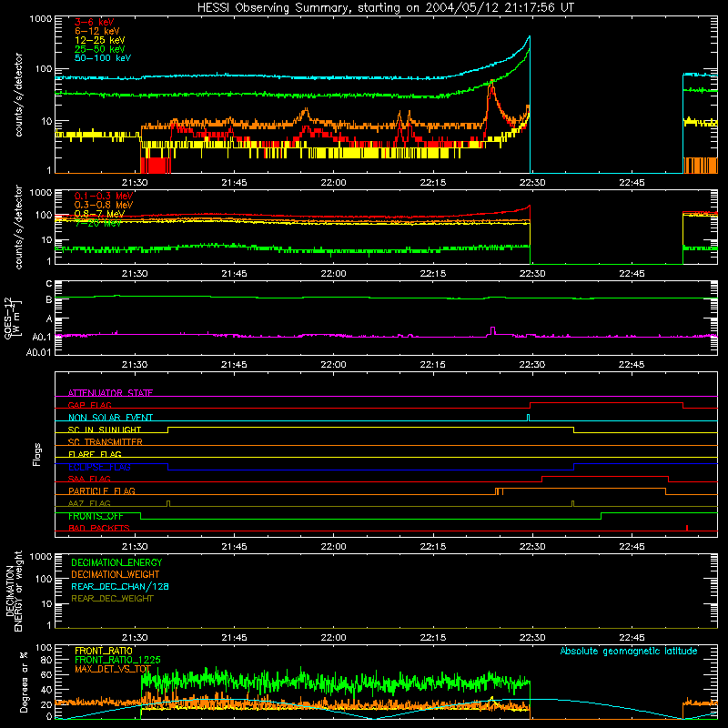Click the PARTICLE_FLAG label
Viewport: 728px width, 728px height.
pyautogui.click(x=102, y=491)
